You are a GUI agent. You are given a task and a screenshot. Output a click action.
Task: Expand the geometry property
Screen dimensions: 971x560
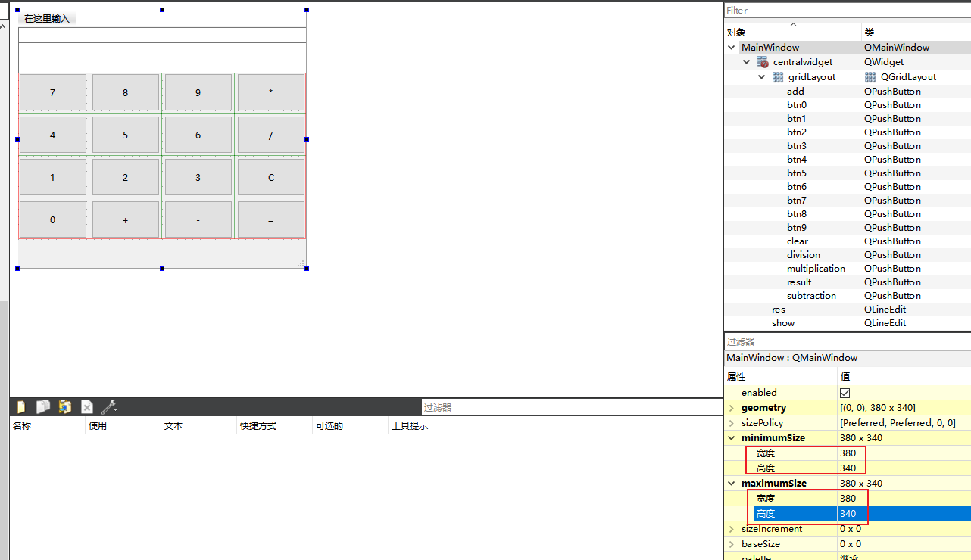coord(732,408)
